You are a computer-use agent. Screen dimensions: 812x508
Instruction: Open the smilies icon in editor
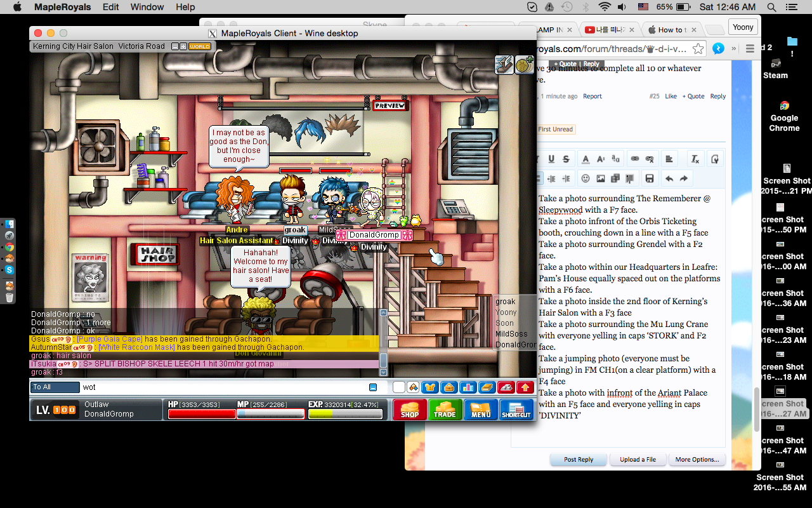pos(586,178)
